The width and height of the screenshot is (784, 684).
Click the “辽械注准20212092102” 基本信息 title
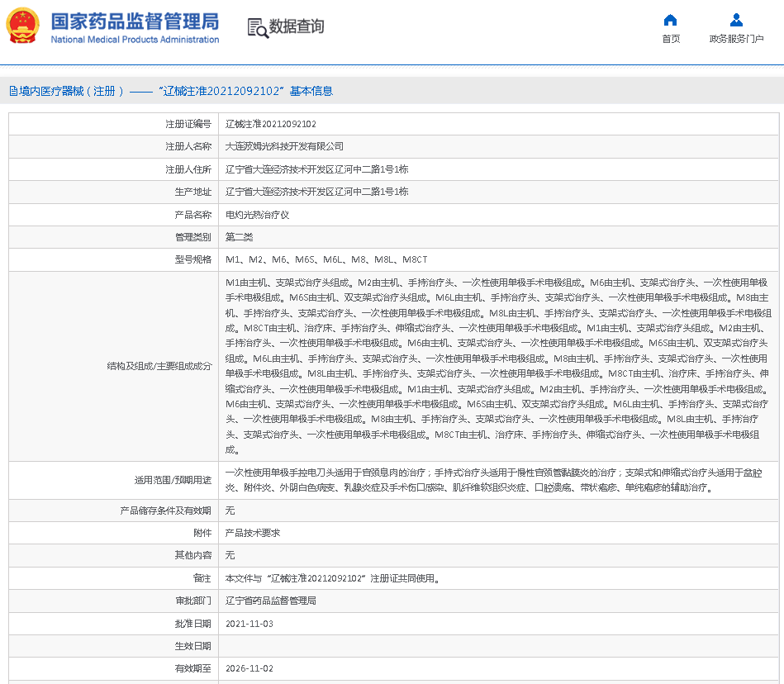click(245, 91)
